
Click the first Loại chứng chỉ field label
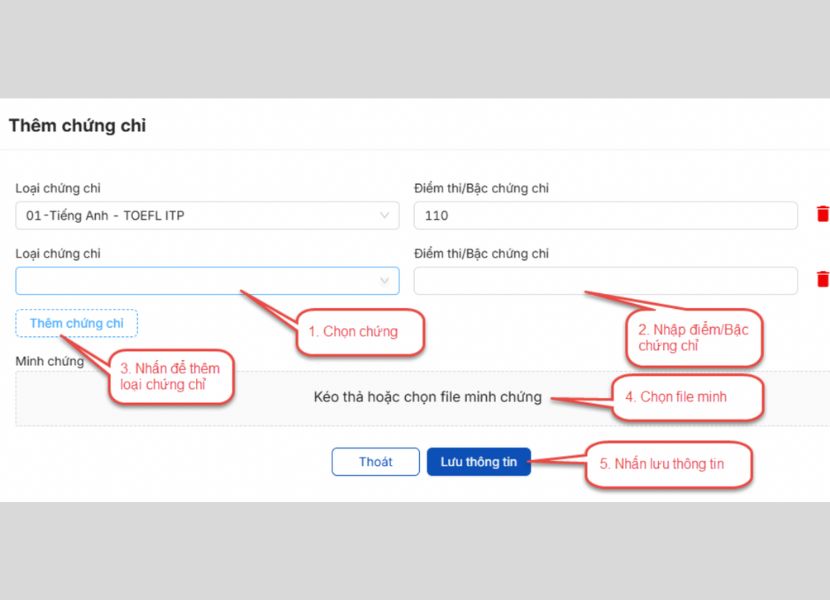click(58, 189)
